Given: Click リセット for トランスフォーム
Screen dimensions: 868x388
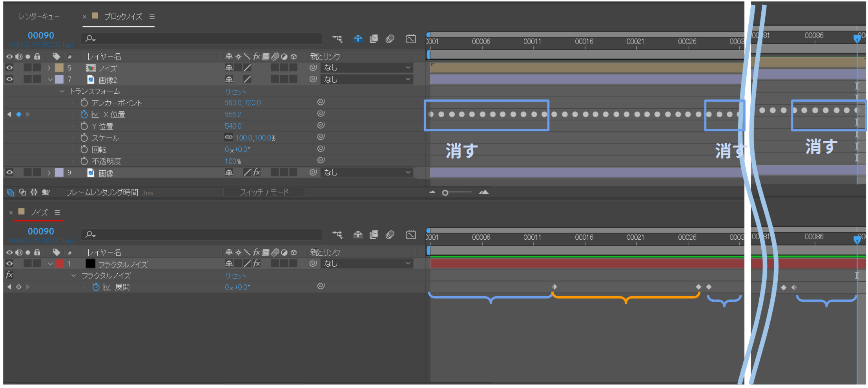Looking at the screenshot, I should pyautogui.click(x=235, y=92).
